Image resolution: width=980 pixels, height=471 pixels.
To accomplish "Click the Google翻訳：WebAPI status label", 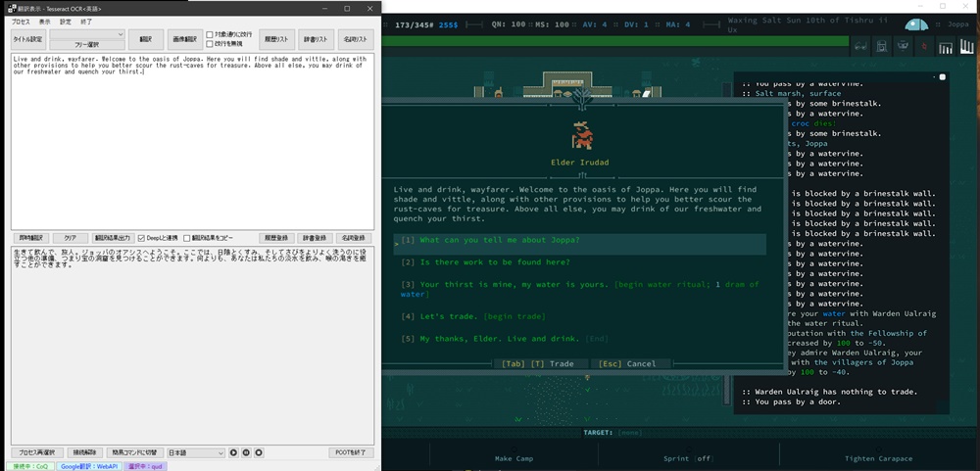I will pos(89,466).
